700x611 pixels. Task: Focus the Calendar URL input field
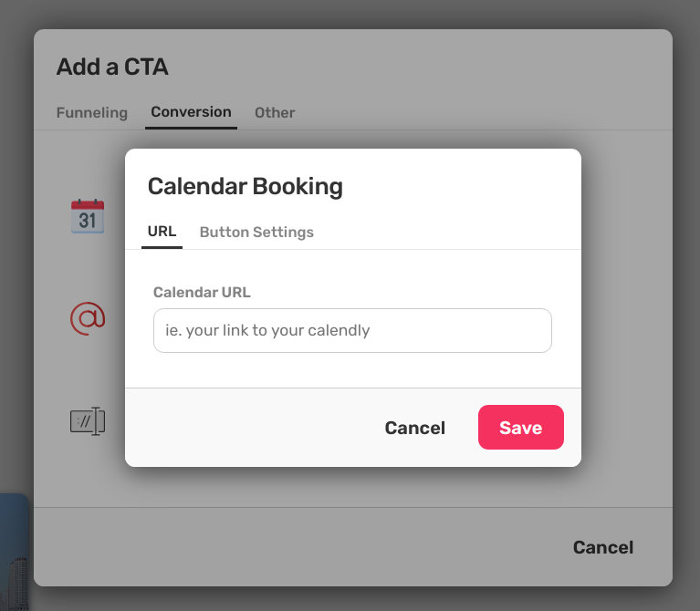point(352,330)
